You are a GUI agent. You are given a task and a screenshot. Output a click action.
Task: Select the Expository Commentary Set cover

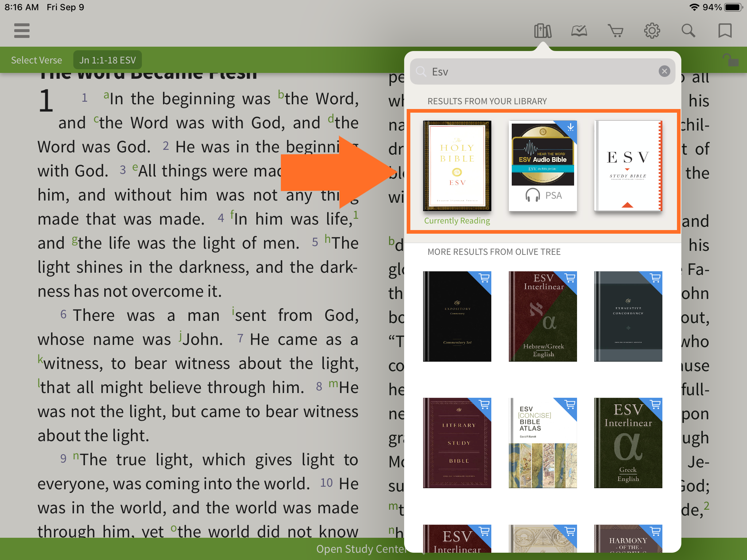457,316
